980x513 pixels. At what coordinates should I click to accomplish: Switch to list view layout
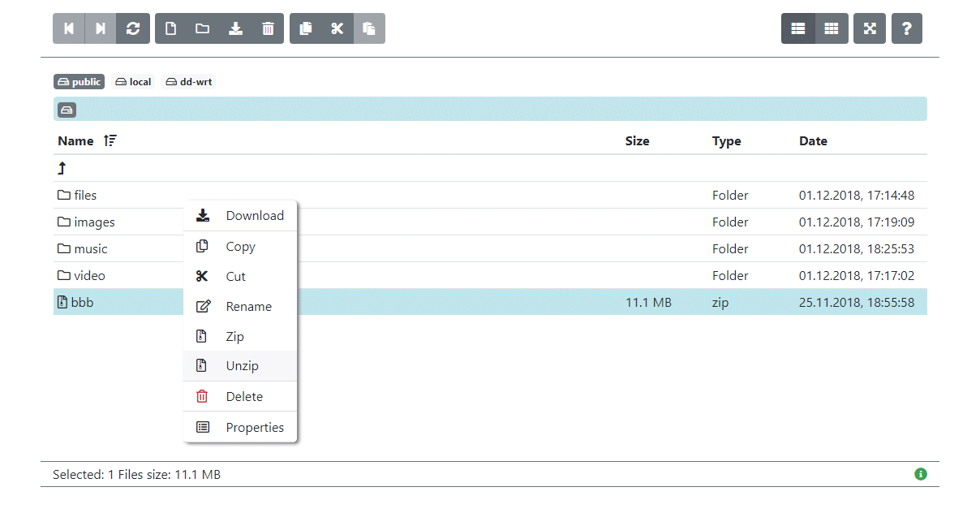tap(797, 28)
